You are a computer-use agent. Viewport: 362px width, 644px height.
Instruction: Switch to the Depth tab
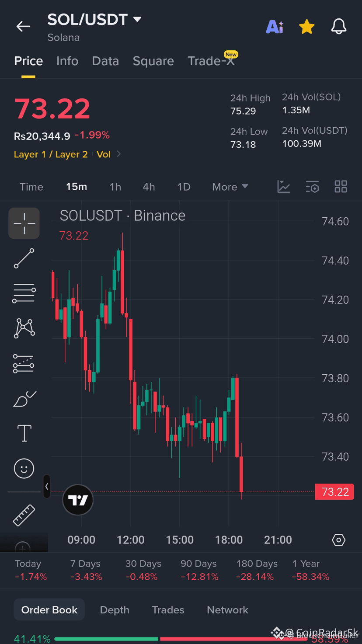tap(115, 610)
